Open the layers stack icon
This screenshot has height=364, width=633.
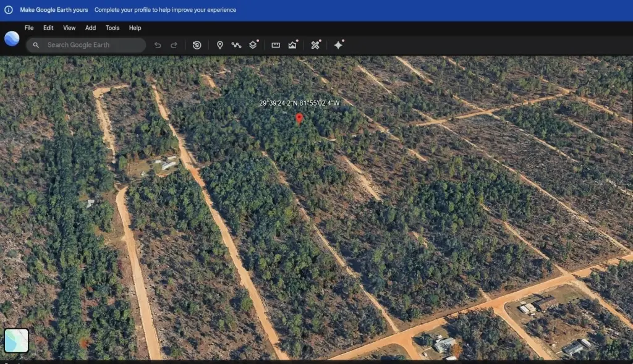click(253, 45)
